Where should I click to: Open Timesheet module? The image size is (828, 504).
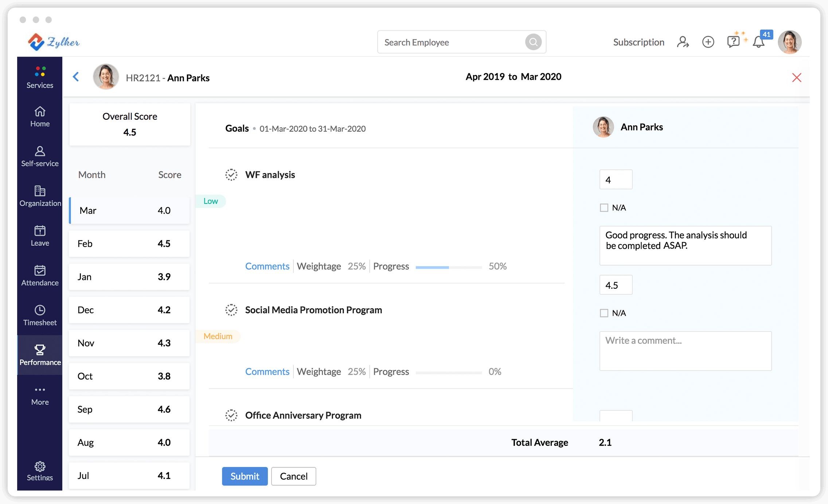40,315
